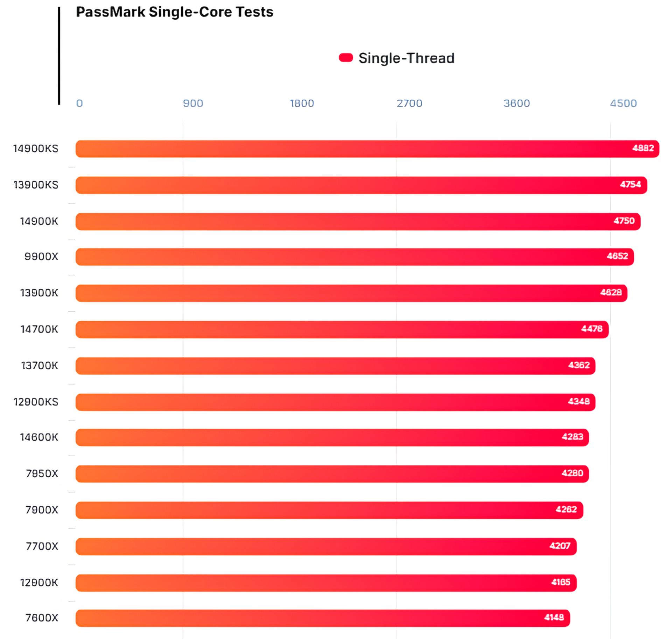Click the 7700X processor label
The image size is (672, 639).
[42, 546]
